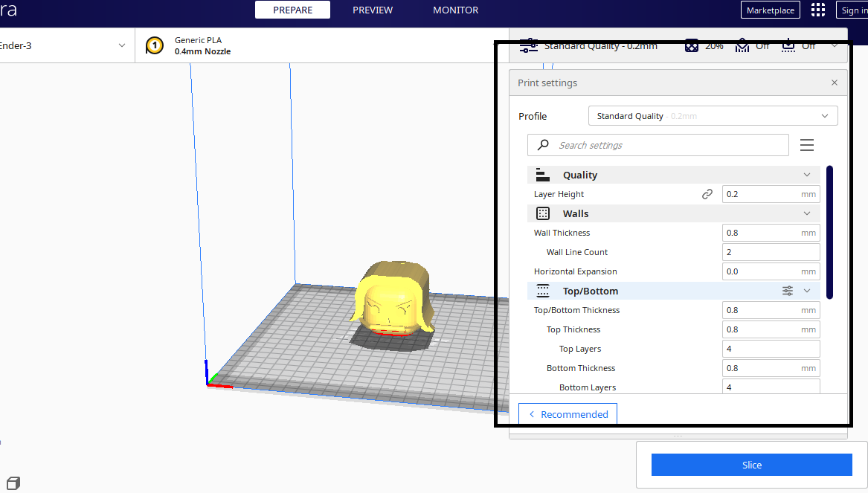Collapse the Quality section
The width and height of the screenshot is (868, 493).
pos(806,175)
